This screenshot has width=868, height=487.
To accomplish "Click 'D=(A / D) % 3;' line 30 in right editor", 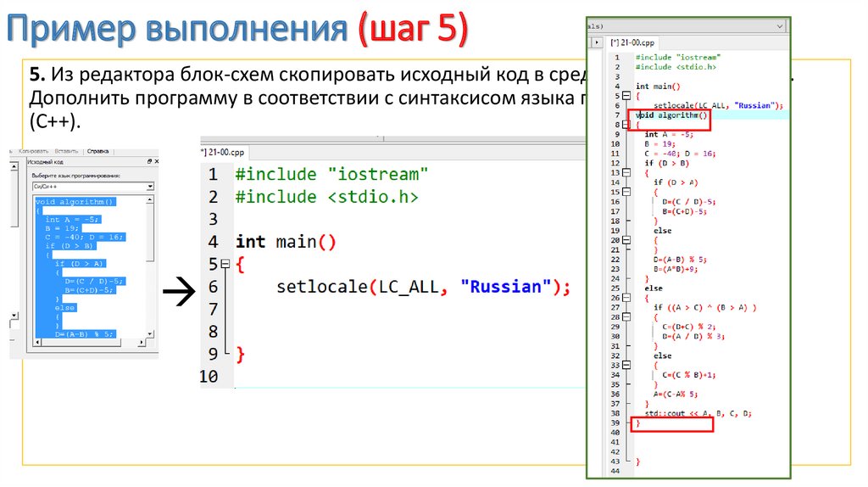I will tap(693, 336).
